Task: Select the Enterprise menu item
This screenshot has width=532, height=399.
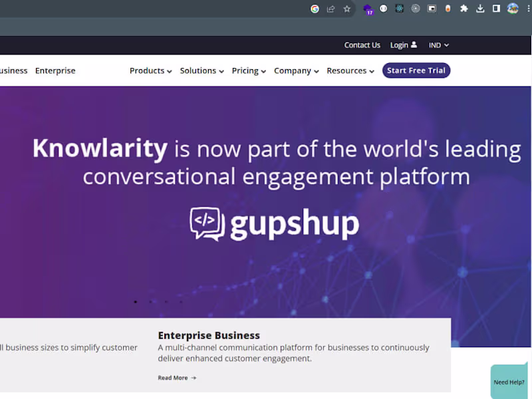Action: point(55,70)
